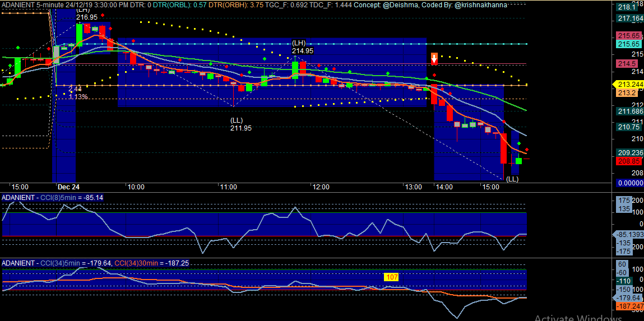
Task: Click the 215 price scale label
Action: tap(637, 54)
